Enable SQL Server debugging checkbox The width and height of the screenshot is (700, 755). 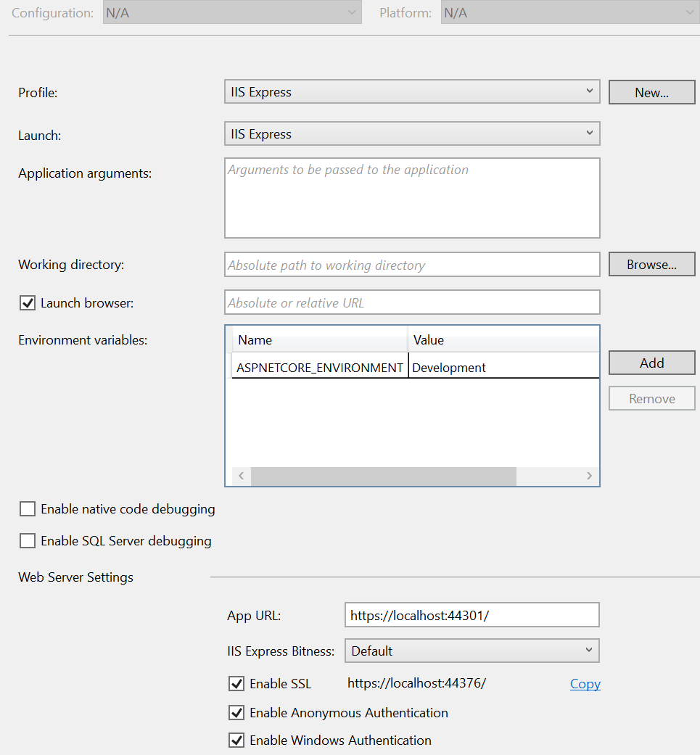tap(28, 541)
